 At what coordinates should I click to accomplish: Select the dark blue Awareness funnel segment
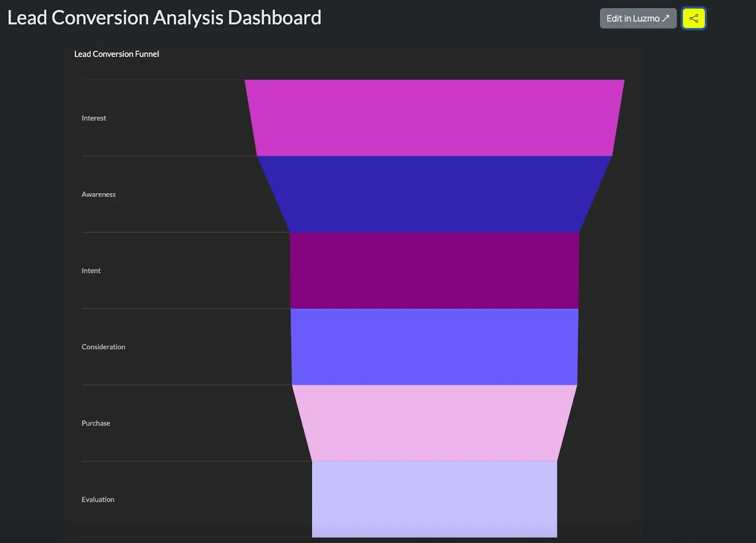[434, 194]
